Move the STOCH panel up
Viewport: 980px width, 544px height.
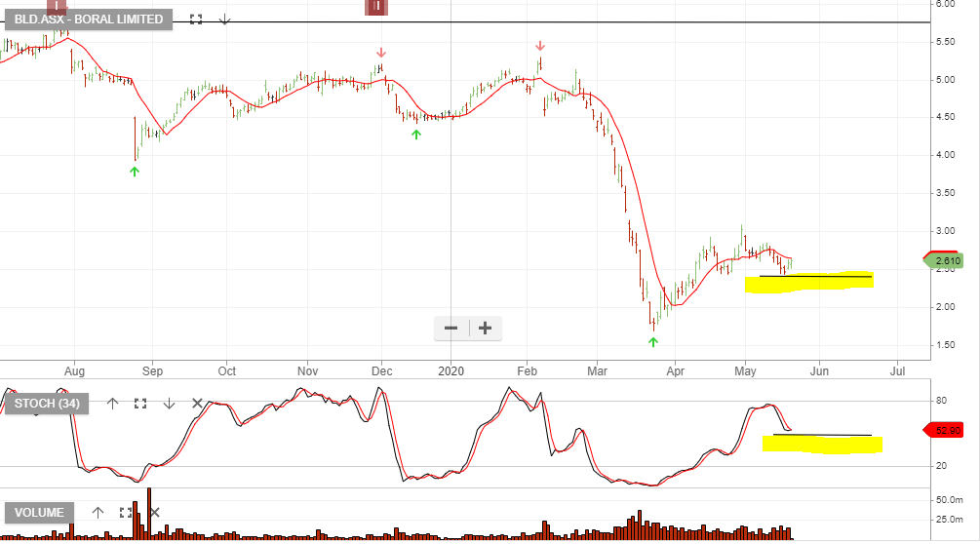[x=112, y=404]
